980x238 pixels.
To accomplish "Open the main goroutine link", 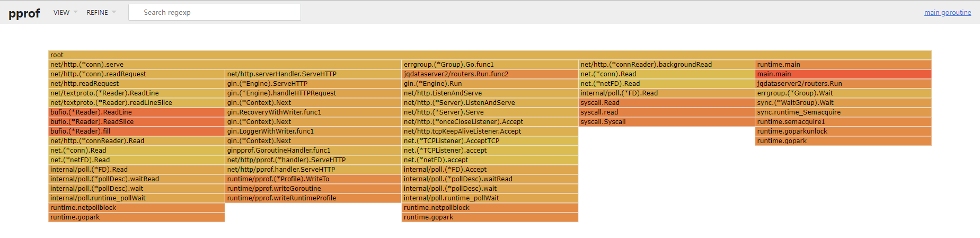I will pyautogui.click(x=948, y=13).
